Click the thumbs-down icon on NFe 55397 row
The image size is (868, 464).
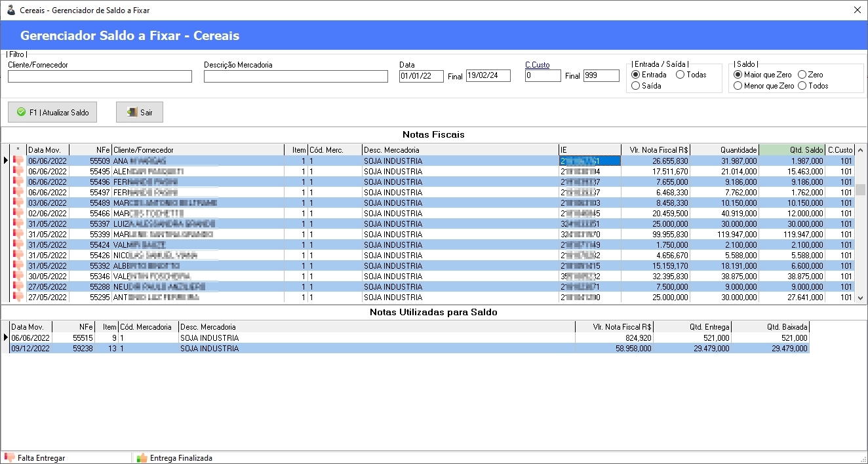pyautogui.click(x=18, y=223)
